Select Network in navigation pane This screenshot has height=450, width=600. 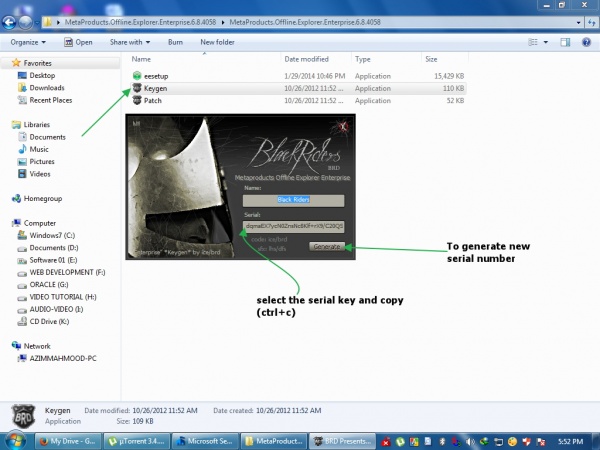[x=37, y=346]
